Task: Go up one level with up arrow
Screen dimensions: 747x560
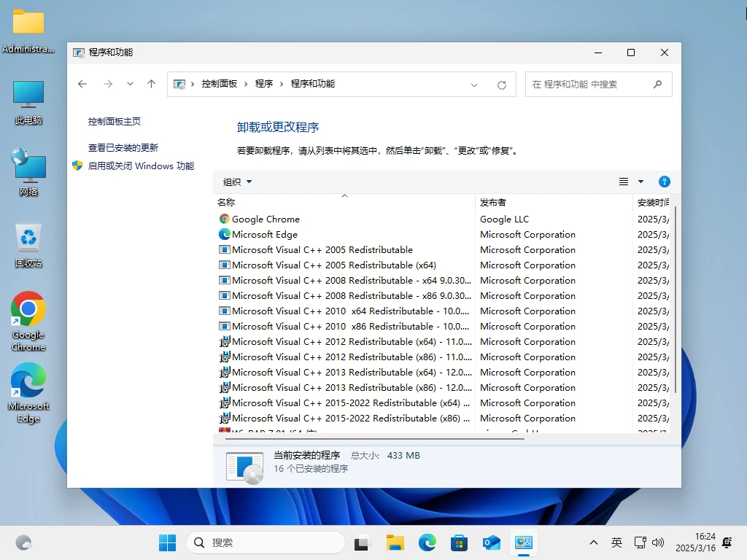Action: click(x=152, y=84)
